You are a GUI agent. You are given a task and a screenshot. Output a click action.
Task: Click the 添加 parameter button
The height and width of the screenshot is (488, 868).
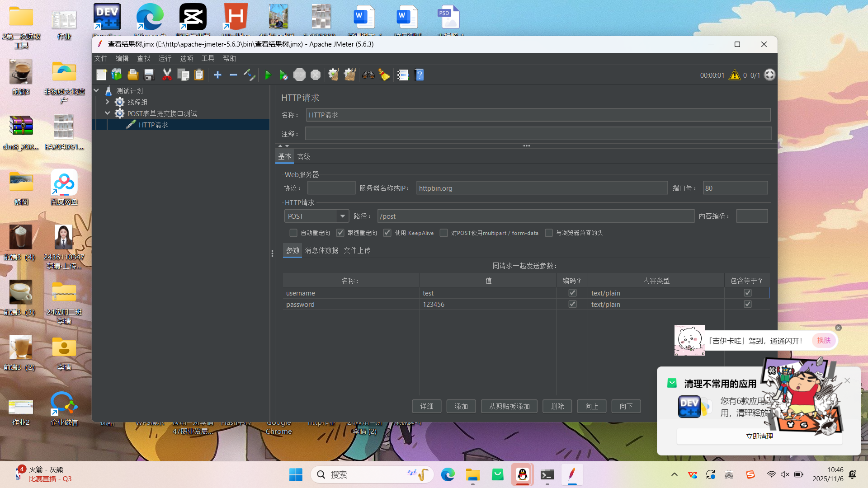(461, 406)
